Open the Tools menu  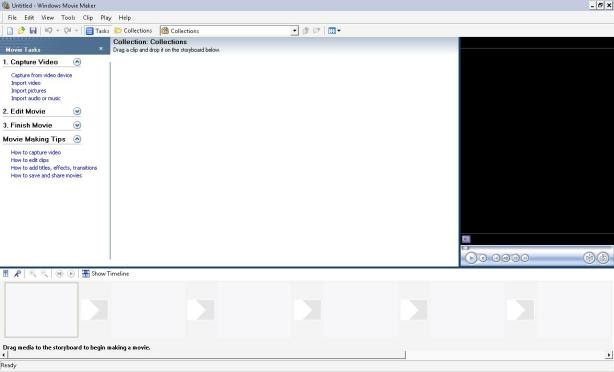(x=68, y=18)
